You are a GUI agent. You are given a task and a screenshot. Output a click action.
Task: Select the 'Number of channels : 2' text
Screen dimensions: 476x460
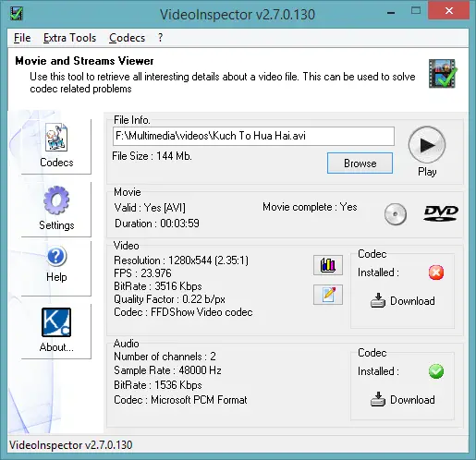(x=165, y=357)
